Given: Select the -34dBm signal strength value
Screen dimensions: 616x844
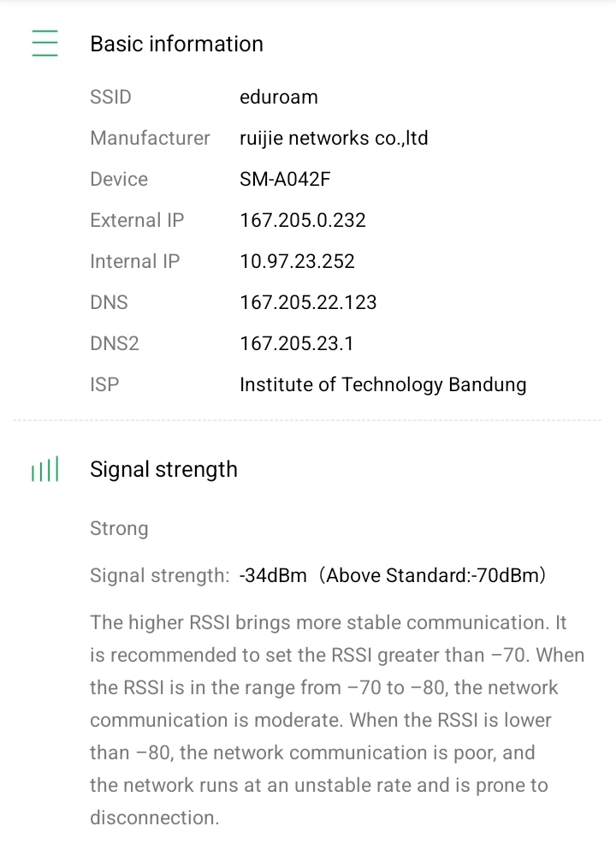Looking at the screenshot, I should 273,575.
